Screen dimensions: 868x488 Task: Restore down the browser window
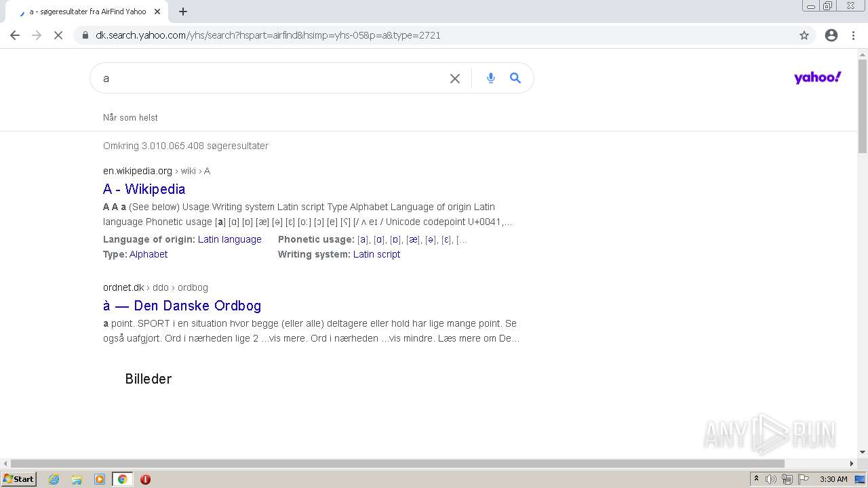(x=828, y=6)
